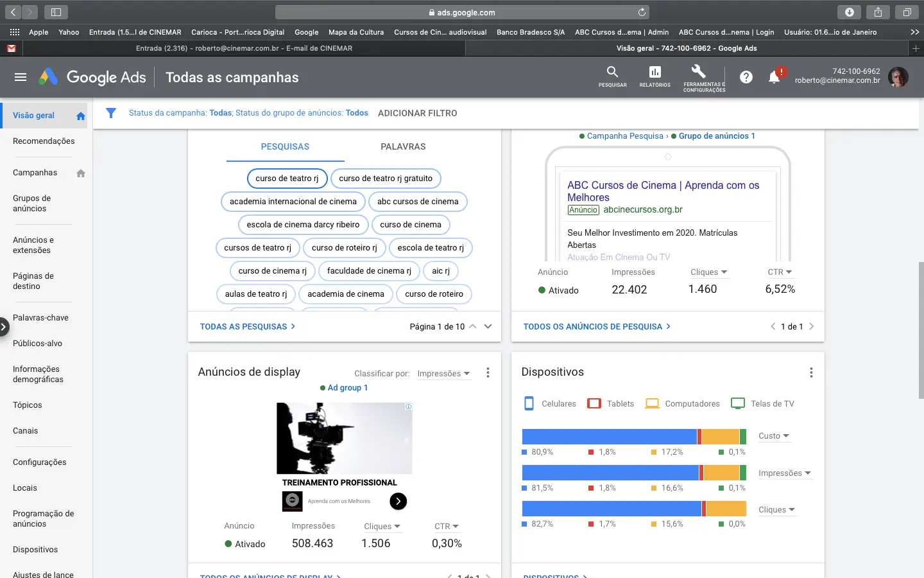Click the Pesquisar search icon

pos(612,73)
